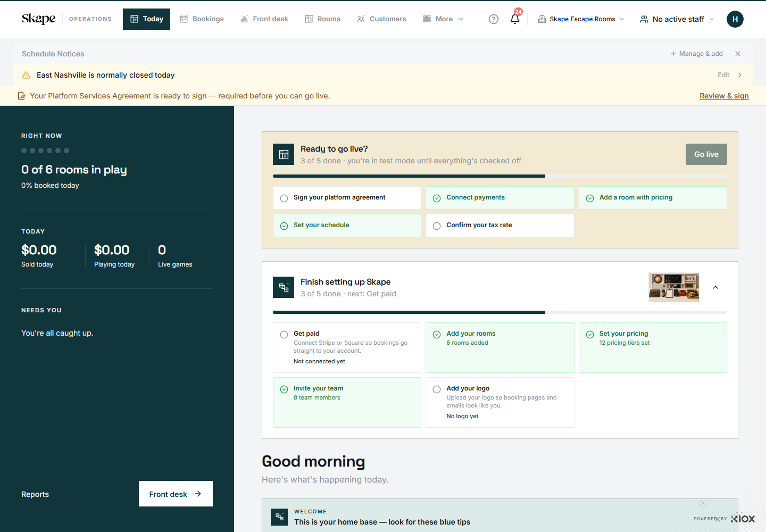Click the warning triangle notice icon

pos(26,75)
